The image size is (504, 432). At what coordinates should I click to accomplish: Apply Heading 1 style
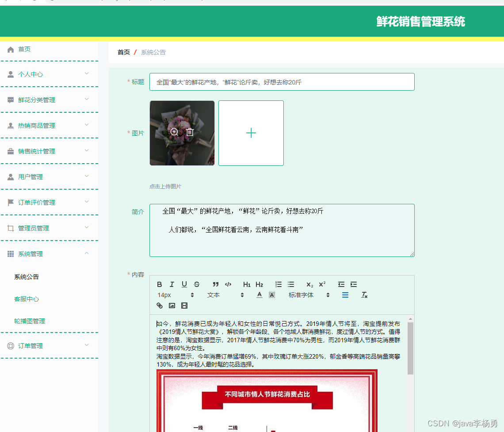247,284
